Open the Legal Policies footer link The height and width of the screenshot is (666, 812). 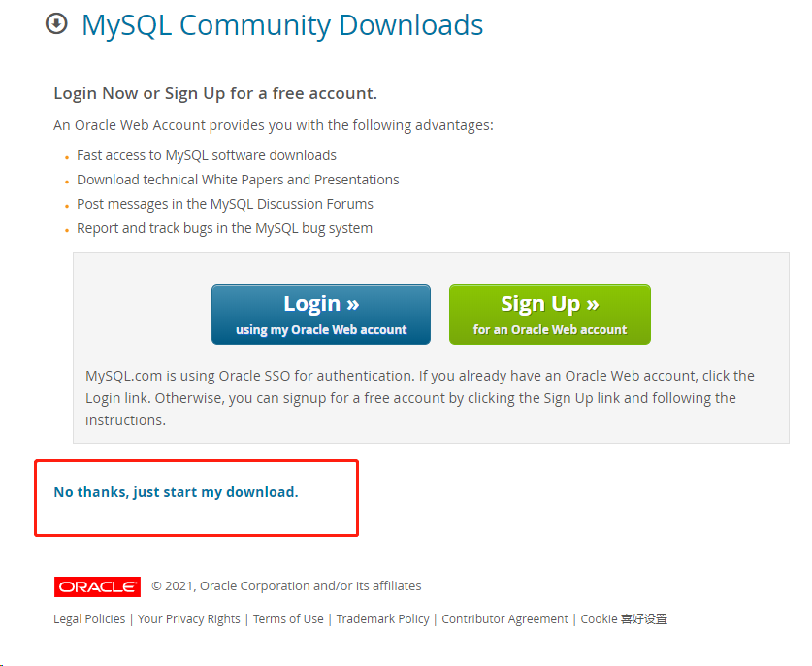pyautogui.click(x=89, y=618)
